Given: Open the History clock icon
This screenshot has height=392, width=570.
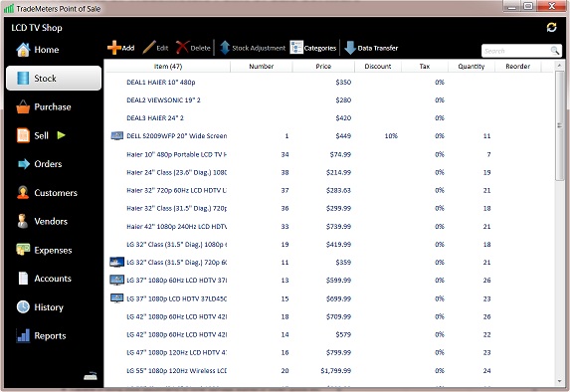Looking at the screenshot, I should 23,306.
